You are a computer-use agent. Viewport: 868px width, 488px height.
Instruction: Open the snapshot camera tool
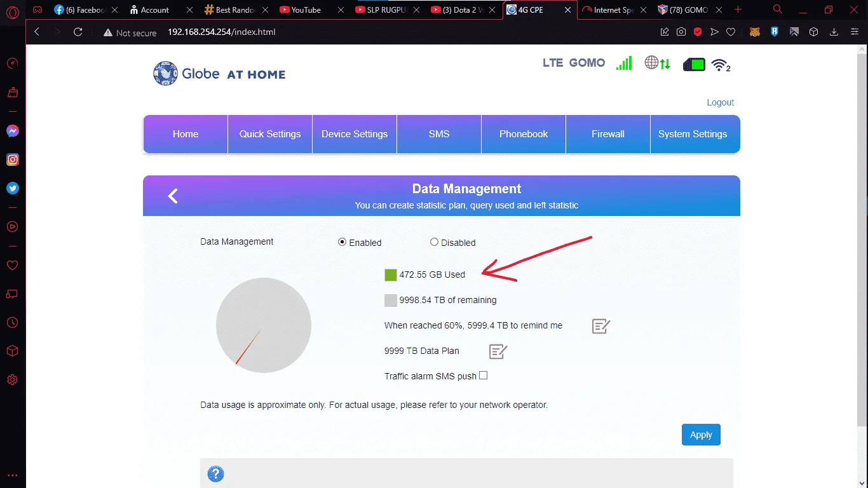[681, 32]
